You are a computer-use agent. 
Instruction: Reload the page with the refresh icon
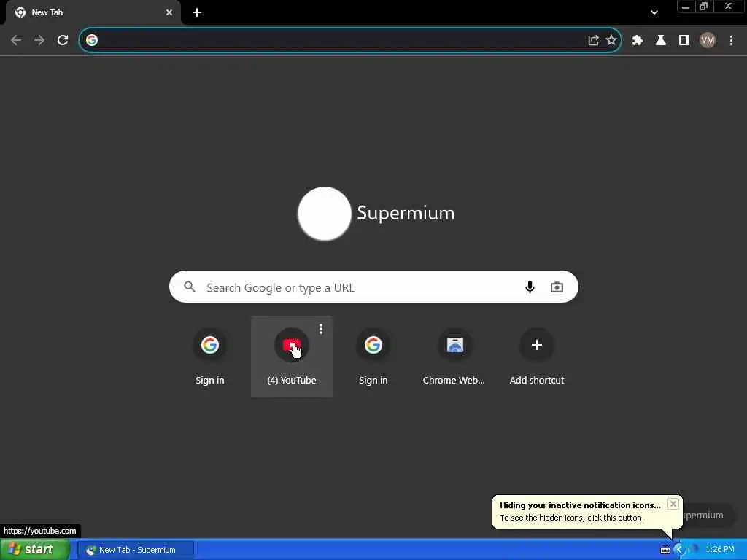click(63, 40)
